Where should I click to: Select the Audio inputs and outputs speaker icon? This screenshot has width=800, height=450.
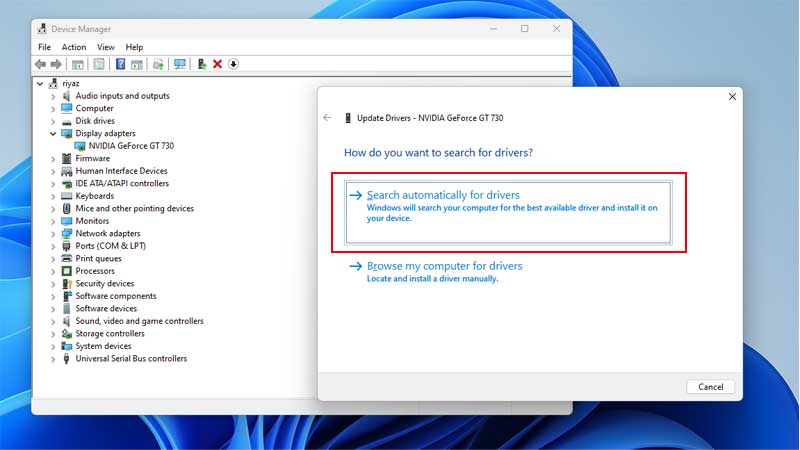pos(66,96)
